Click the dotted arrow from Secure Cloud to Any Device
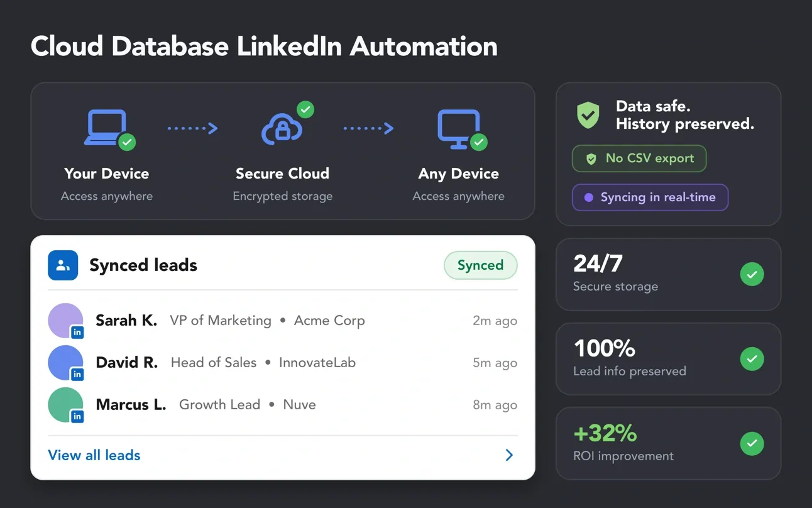 pyautogui.click(x=368, y=128)
